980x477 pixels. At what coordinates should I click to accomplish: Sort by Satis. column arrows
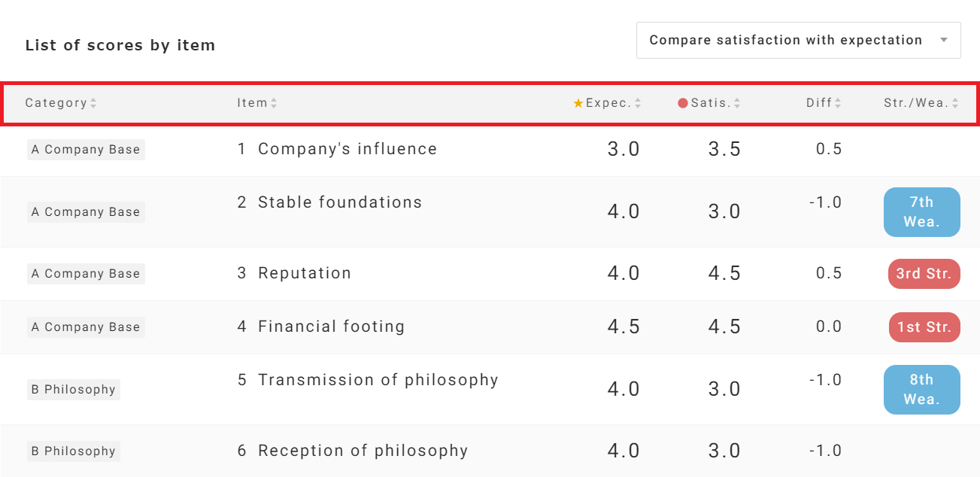point(737,104)
